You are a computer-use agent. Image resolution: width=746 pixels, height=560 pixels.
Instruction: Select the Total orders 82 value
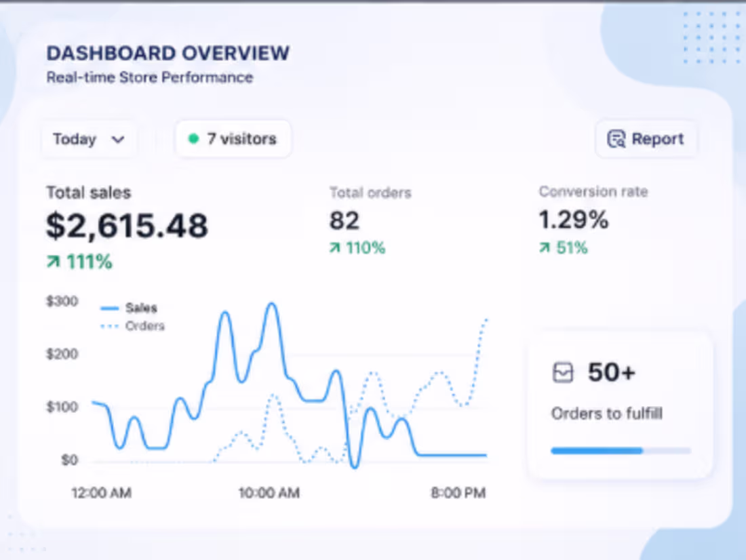[345, 221]
